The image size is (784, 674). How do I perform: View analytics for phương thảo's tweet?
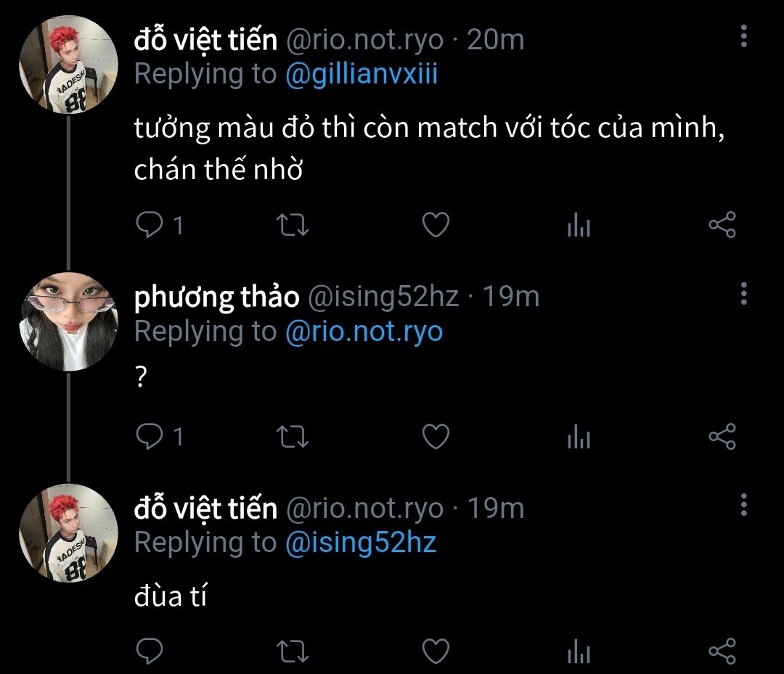click(579, 437)
